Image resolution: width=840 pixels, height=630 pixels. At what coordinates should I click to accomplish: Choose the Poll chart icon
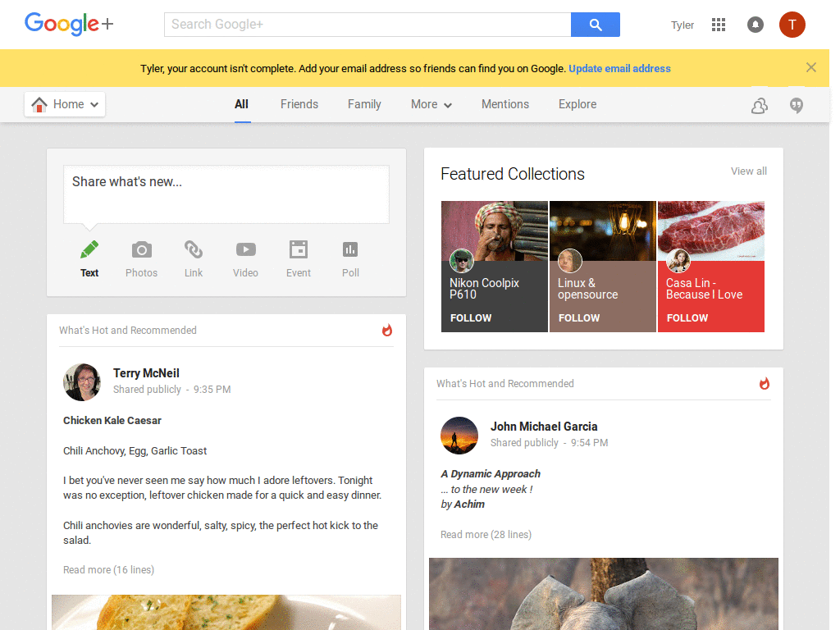350,259
